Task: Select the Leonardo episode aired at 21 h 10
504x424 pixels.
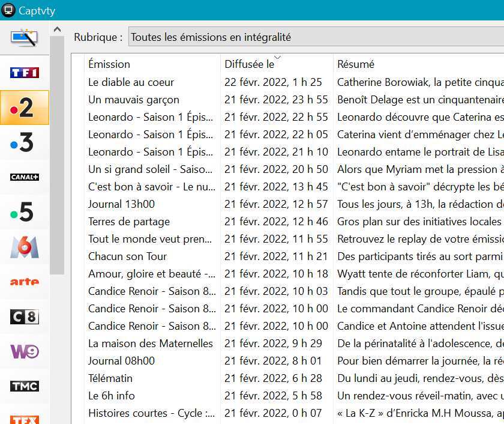Action: tap(287, 152)
